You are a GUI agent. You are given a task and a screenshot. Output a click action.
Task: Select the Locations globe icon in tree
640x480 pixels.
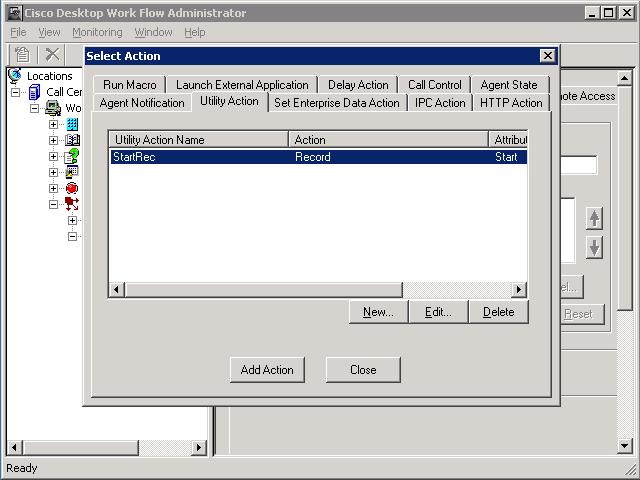[15, 76]
